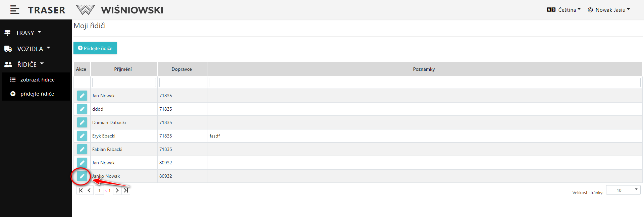Open edit for Fabian Fabacki row
This screenshot has width=644, height=217.
pyautogui.click(x=82, y=149)
